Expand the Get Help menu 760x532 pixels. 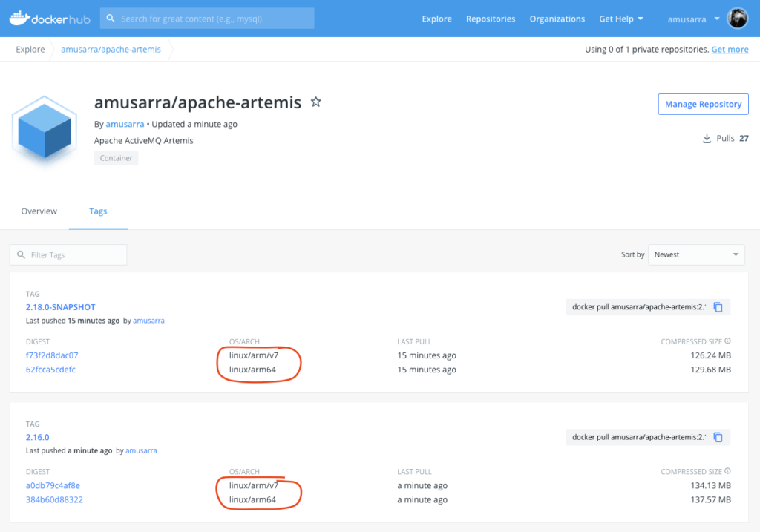(x=621, y=19)
